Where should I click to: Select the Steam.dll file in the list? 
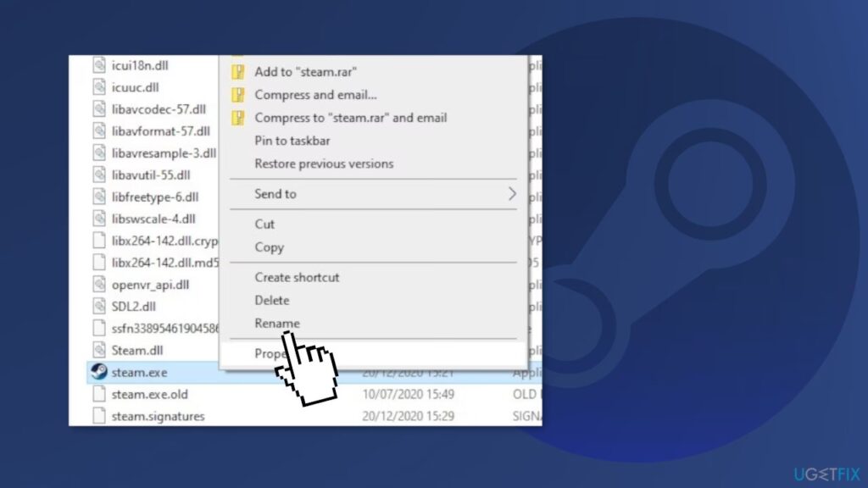click(136, 350)
